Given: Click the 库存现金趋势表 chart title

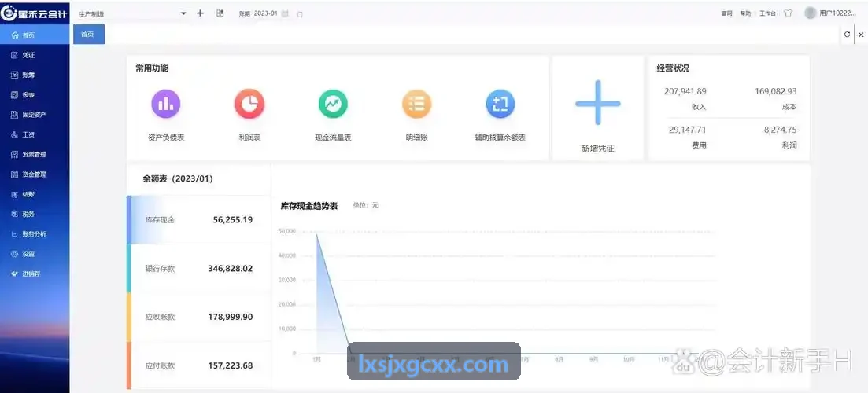Looking at the screenshot, I should [309, 206].
